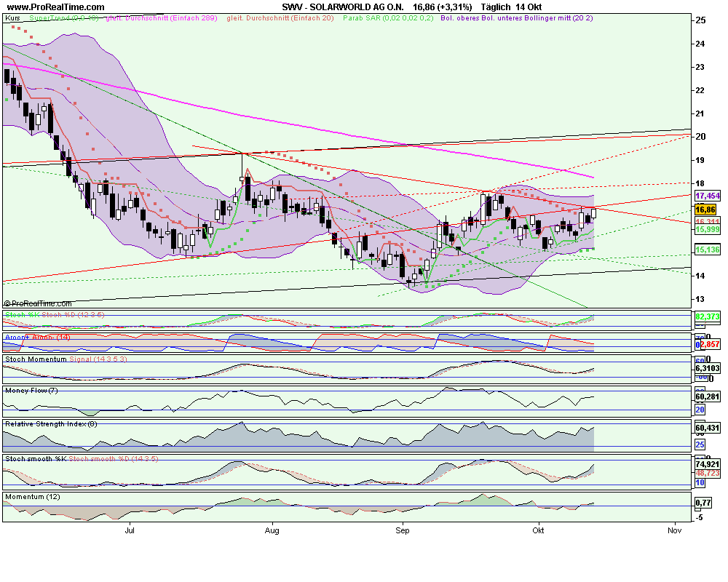Click the Parab SAR (0,02 0,02 0,2) label

pyautogui.click(x=388, y=18)
